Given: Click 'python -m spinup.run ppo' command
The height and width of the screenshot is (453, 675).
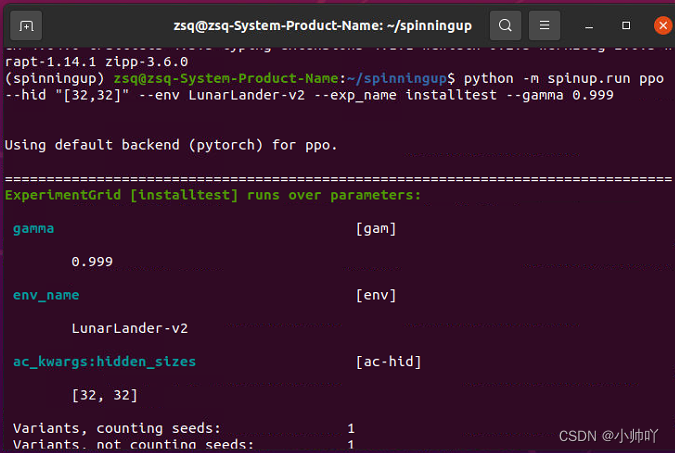Looking at the screenshot, I should pos(564,79).
